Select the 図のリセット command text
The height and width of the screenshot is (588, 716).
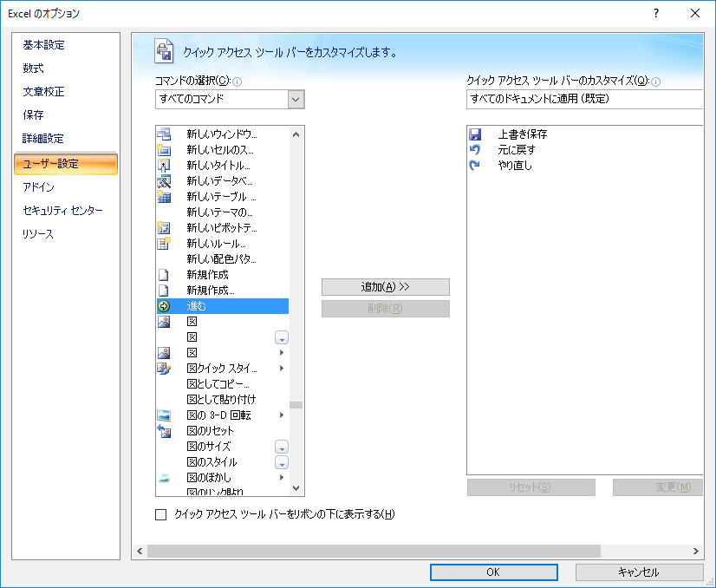tap(210, 431)
